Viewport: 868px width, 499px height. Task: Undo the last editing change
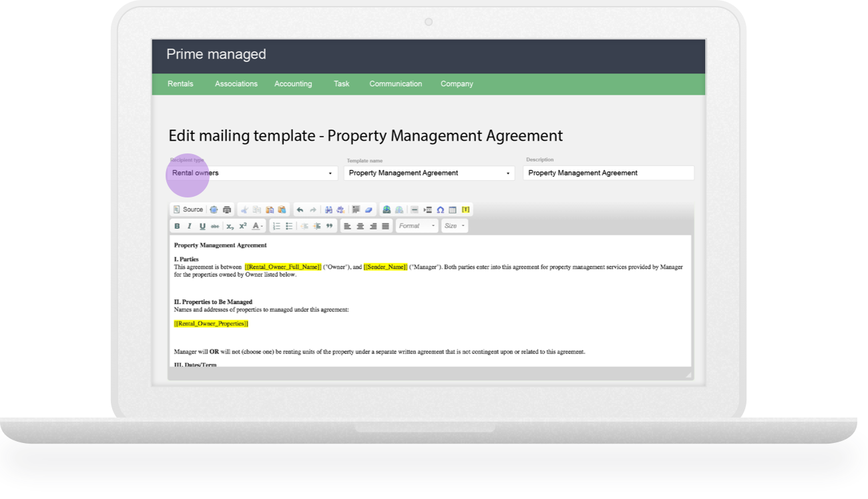(x=300, y=209)
